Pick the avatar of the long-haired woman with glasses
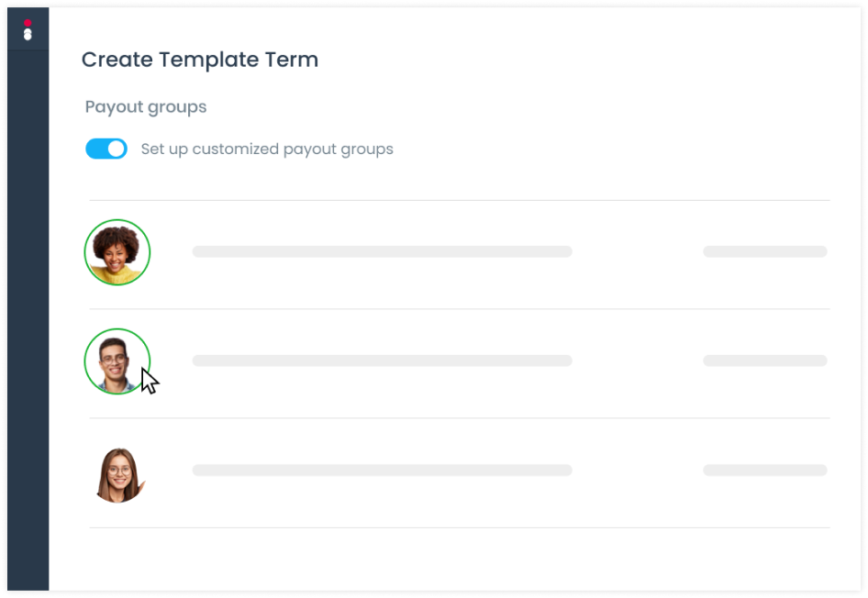Screen dimensions: 868x598 [x=119, y=473]
